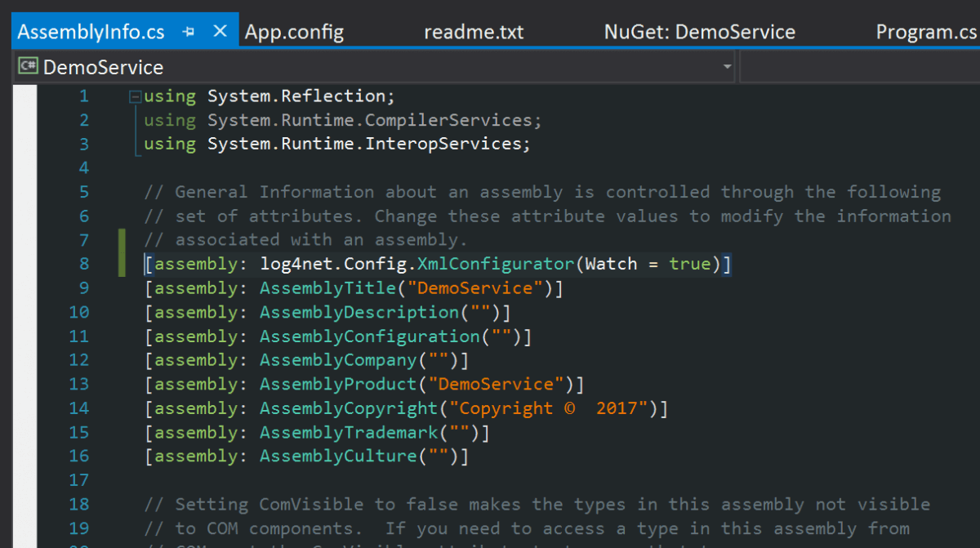Switch to the App.config tab

coord(294,32)
